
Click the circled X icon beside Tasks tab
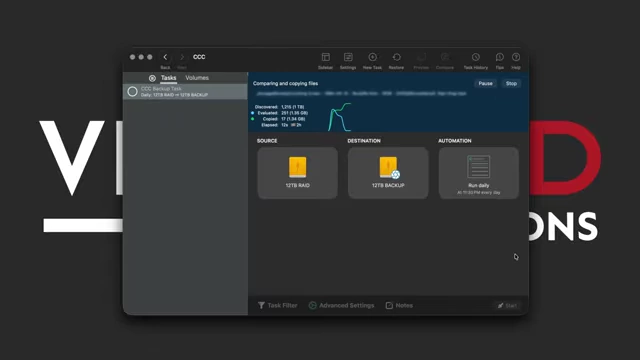152,78
